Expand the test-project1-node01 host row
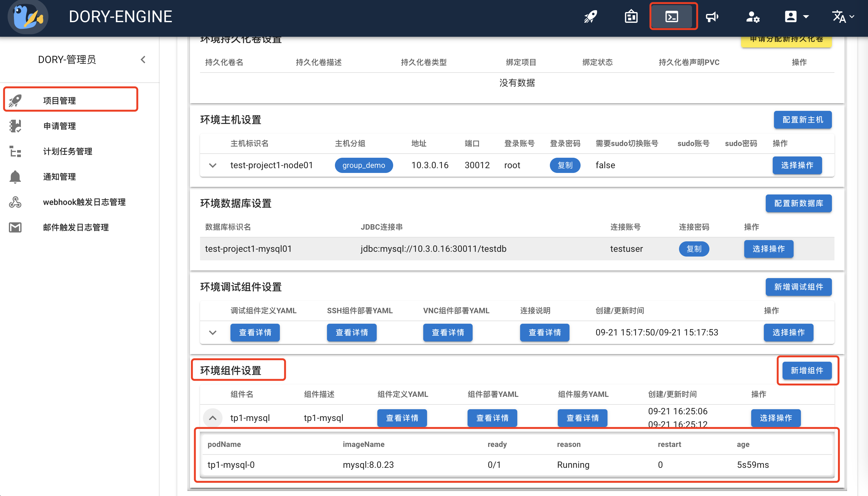Viewport: 868px width, 496px height. [212, 165]
